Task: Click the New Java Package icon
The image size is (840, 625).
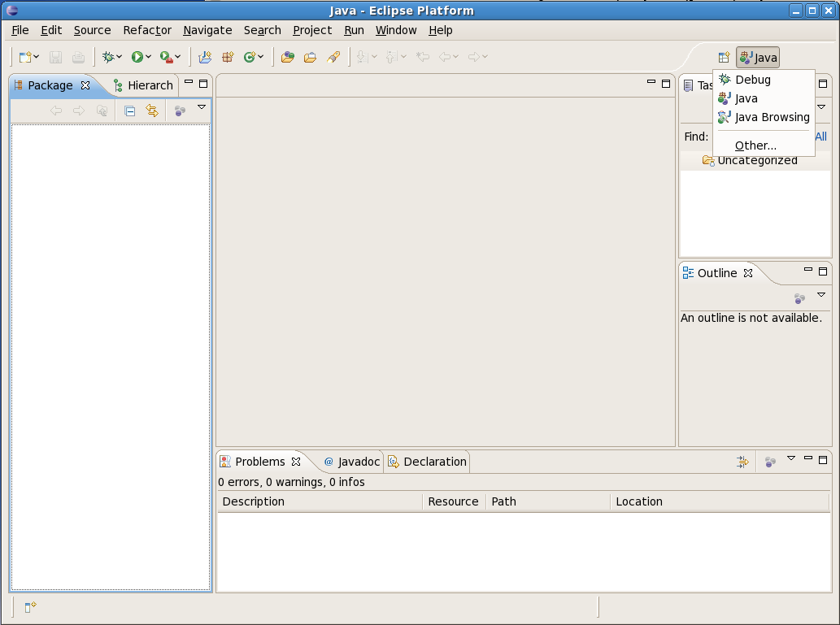Action: (x=228, y=57)
